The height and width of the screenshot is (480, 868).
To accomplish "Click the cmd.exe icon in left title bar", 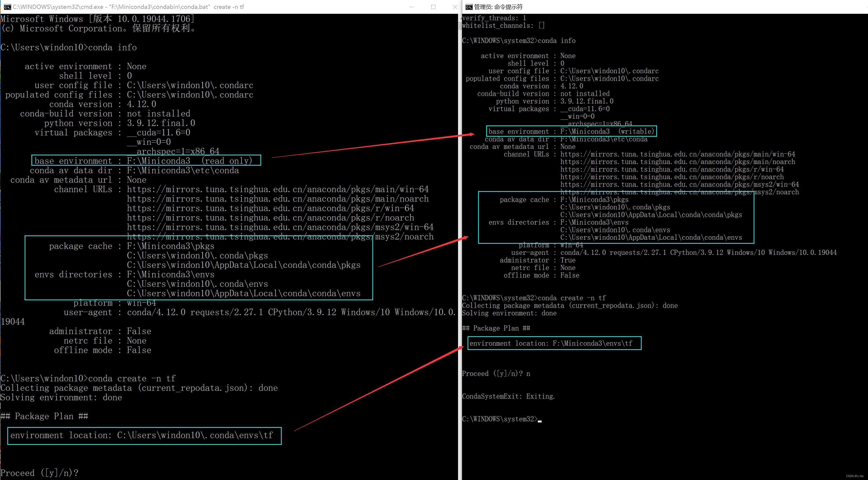I will click(x=7, y=7).
